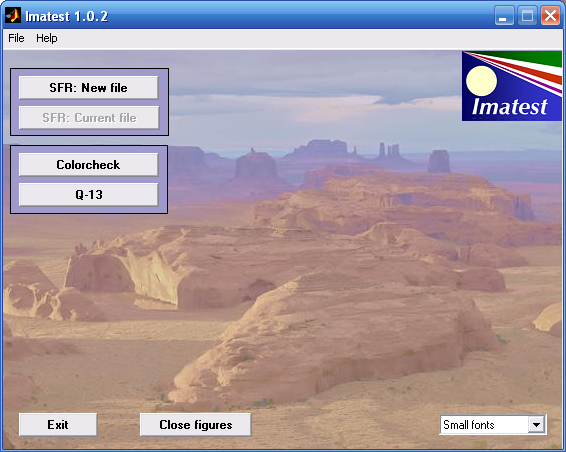Expand the Small fonts dropdown arrow

(536, 425)
